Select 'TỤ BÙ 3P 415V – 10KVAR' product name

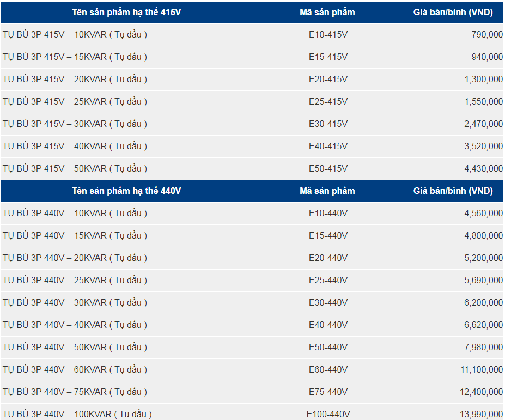coord(75,34)
